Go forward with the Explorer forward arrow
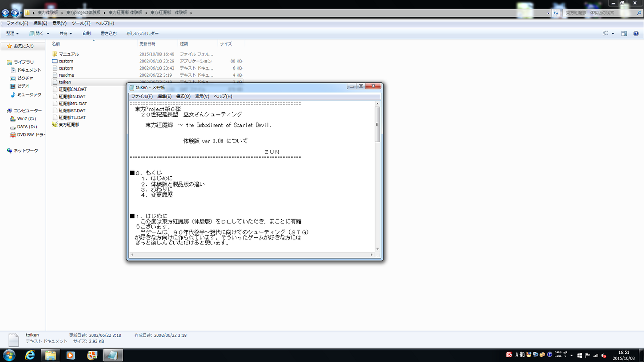Screen dimensions: 644x362 tap(15, 12)
